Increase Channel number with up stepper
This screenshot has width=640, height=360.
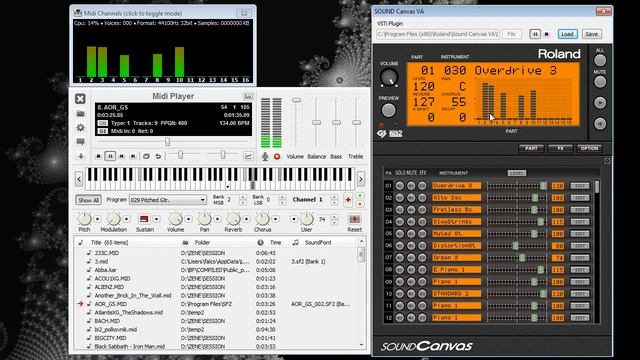tap(334, 197)
